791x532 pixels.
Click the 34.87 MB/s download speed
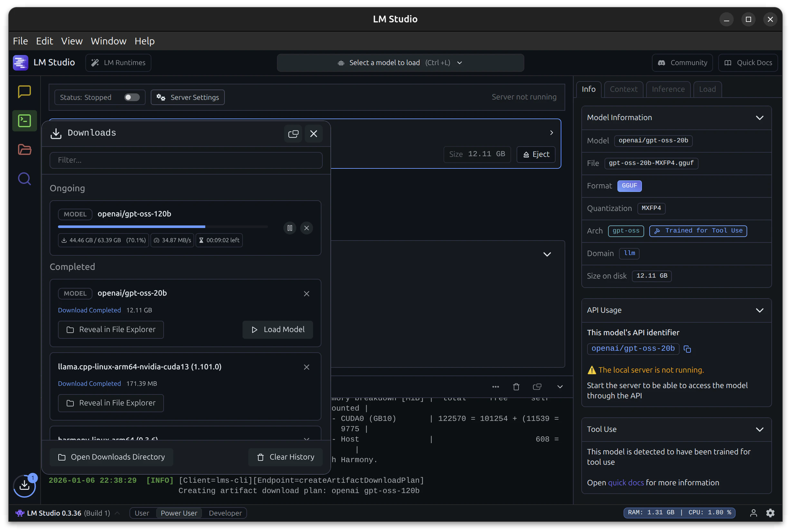coord(172,240)
